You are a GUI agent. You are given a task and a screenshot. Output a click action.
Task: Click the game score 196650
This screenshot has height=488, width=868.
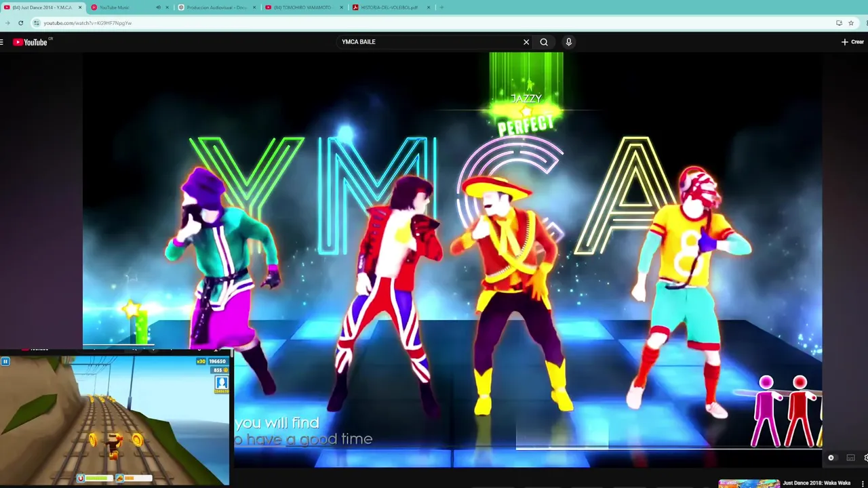click(x=217, y=361)
